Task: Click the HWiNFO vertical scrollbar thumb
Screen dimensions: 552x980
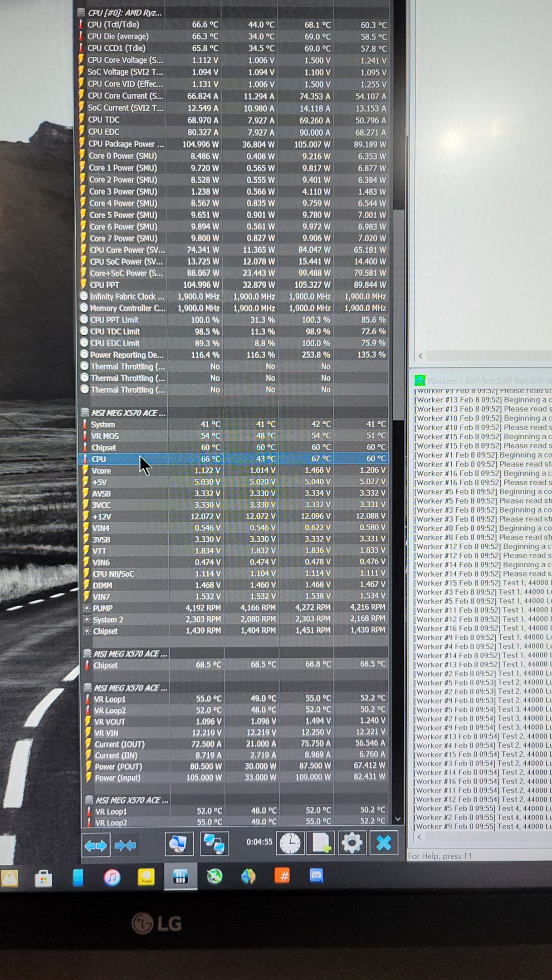Action: point(398,315)
